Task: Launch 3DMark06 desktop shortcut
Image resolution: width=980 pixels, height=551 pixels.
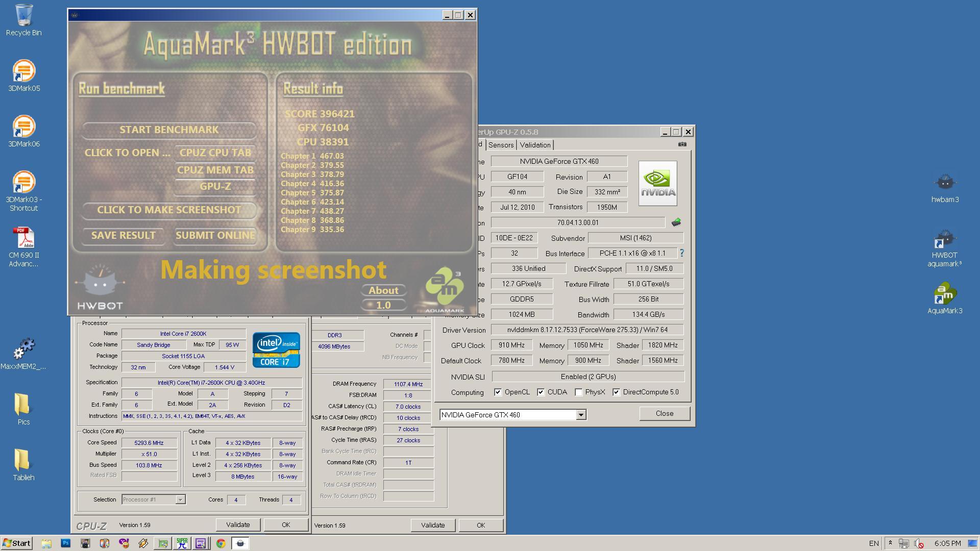Action: [x=23, y=131]
